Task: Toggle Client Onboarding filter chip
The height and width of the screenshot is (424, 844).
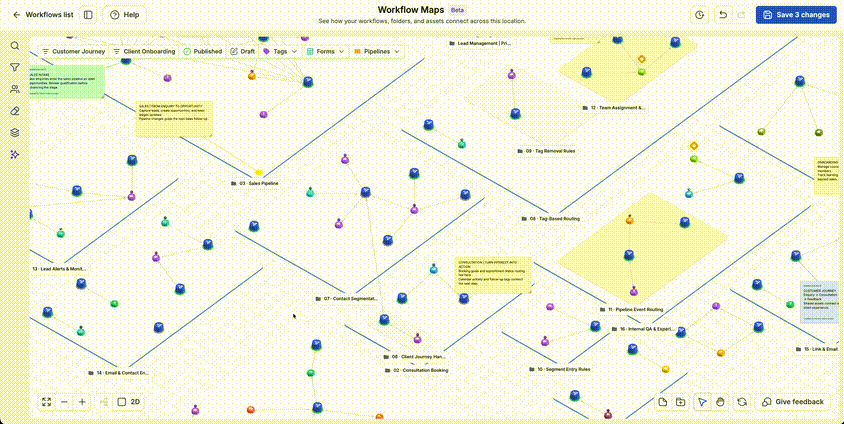Action: click(144, 52)
